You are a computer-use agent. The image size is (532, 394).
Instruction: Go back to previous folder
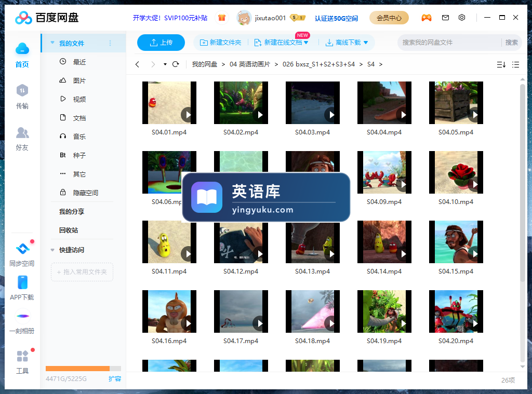(137, 64)
